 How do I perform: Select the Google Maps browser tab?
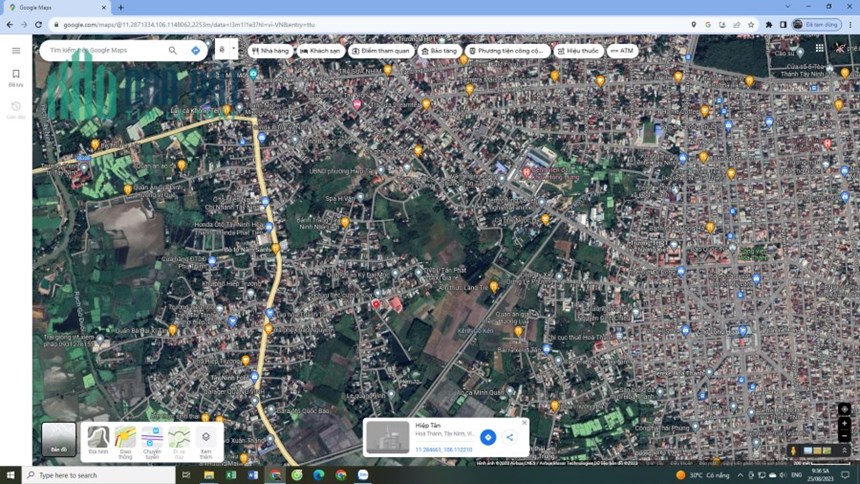(58, 8)
